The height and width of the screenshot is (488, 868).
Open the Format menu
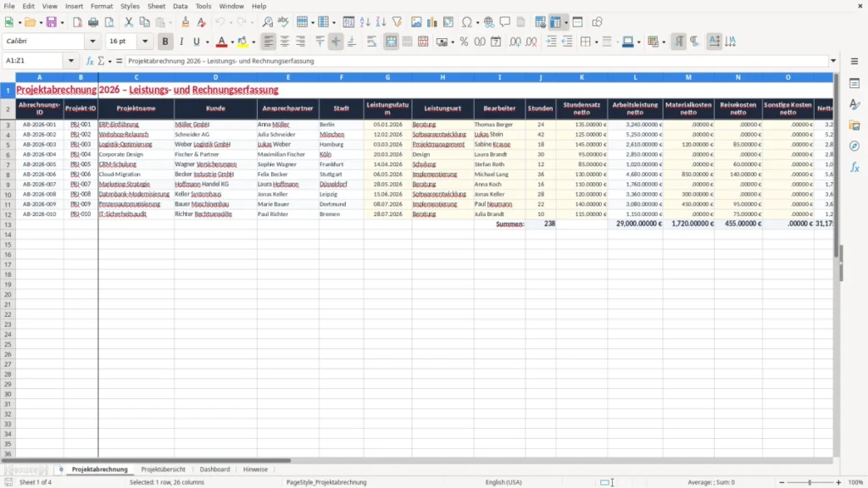point(102,6)
